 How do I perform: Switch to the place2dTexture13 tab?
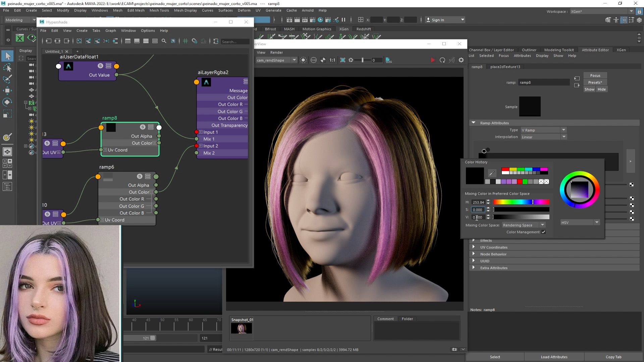click(505, 67)
